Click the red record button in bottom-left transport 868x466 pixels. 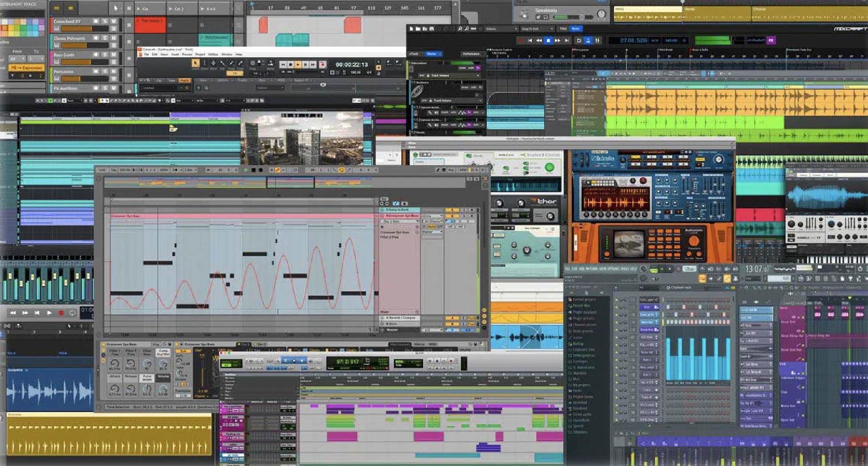tap(61, 313)
